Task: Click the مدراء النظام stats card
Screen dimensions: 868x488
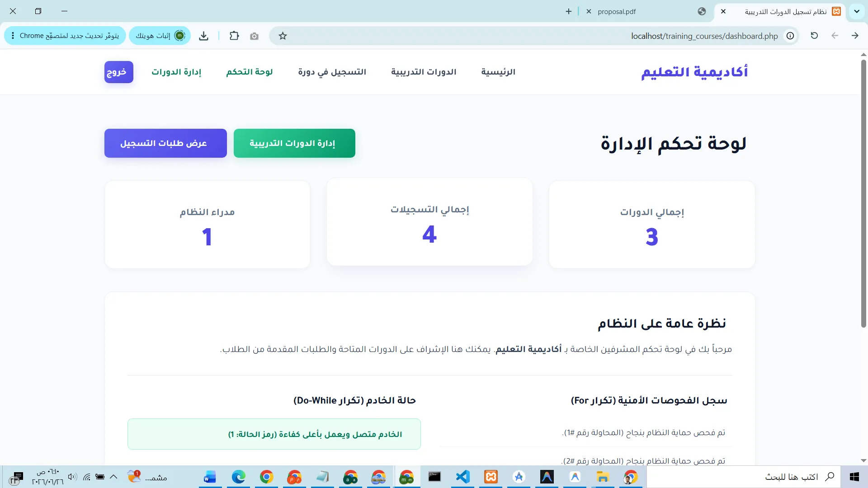Action: click(208, 225)
